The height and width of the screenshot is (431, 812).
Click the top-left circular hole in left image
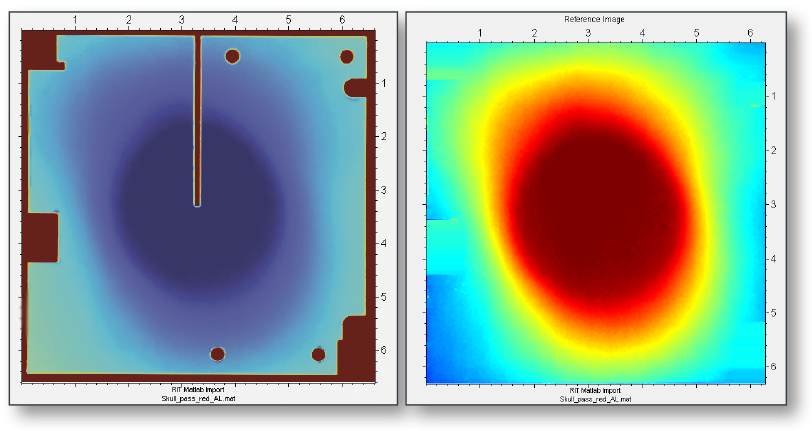[232, 56]
